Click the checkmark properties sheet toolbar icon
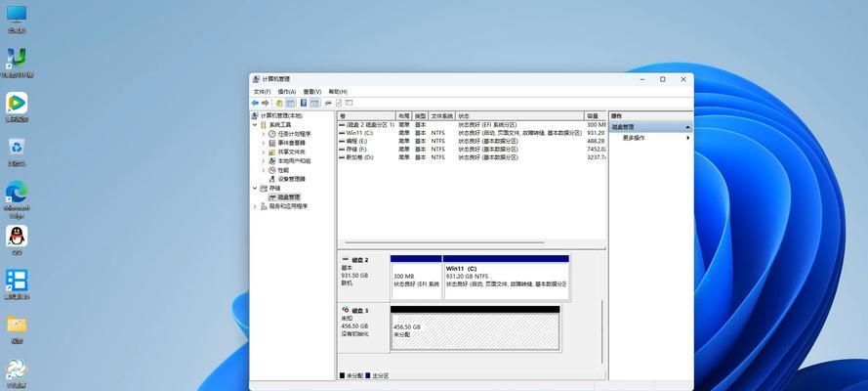The height and width of the screenshot is (391, 868). pyautogui.click(x=338, y=103)
